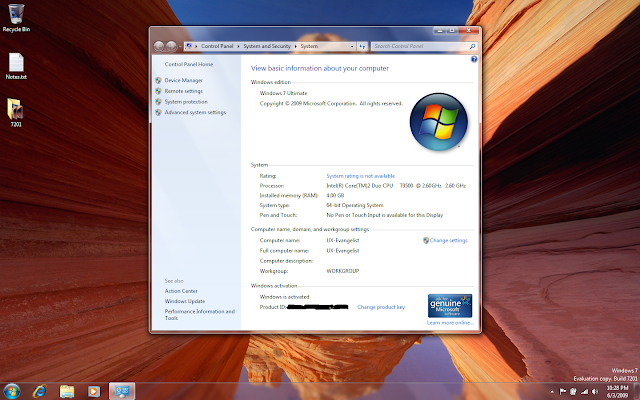This screenshot has height=400, width=640.
Task: Open Windows Explorer from taskbar
Action: click(67, 391)
